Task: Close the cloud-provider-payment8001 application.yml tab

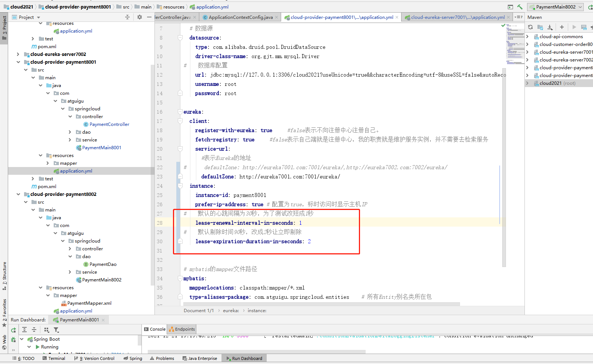Action: pyautogui.click(x=397, y=17)
